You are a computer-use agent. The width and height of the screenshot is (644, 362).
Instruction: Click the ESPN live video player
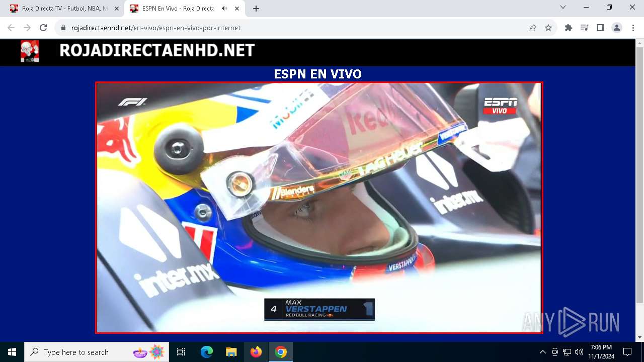pos(319,207)
